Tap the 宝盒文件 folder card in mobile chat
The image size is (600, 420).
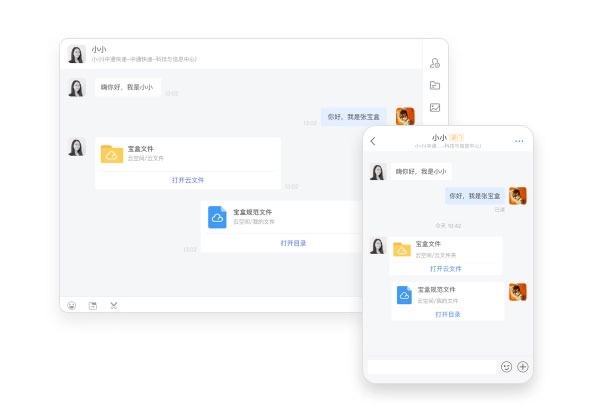click(x=446, y=249)
